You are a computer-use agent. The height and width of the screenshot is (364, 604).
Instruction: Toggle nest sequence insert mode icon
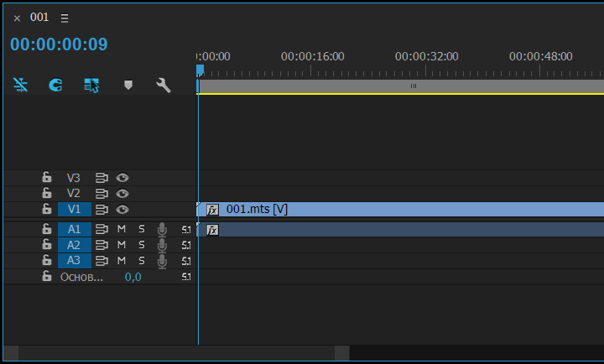(21, 85)
